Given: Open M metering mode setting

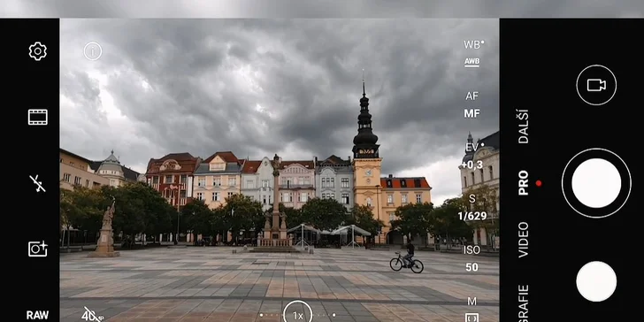Looking at the screenshot, I should pos(471,302).
